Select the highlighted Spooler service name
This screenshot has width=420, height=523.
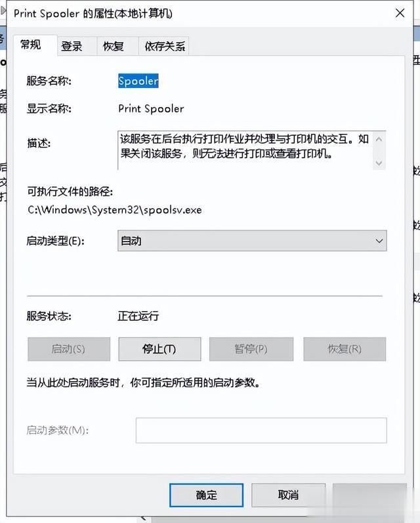(138, 81)
